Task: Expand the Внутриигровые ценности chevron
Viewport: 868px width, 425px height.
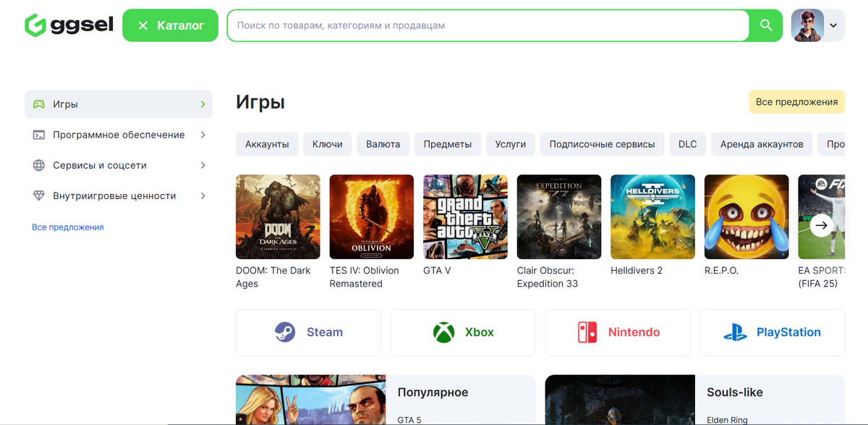Action: 203,195
